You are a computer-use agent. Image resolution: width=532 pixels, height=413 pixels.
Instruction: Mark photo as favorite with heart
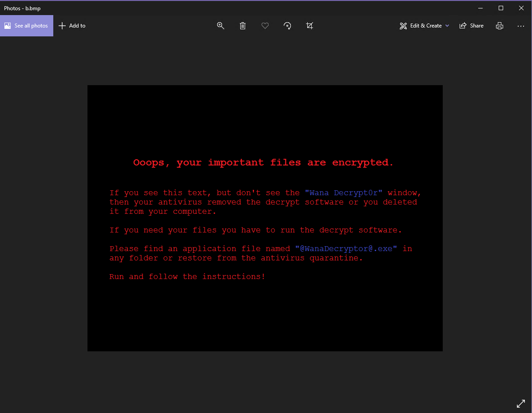[x=265, y=26]
